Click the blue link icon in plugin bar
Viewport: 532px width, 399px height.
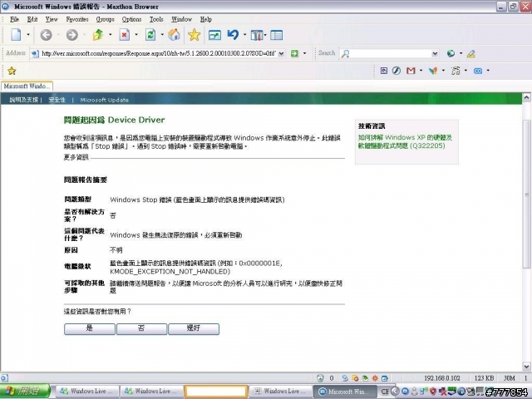[x=478, y=71]
